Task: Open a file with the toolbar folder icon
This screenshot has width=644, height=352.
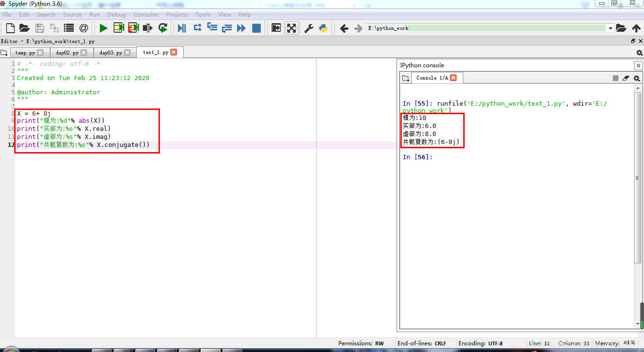Action: pyautogui.click(x=24, y=28)
